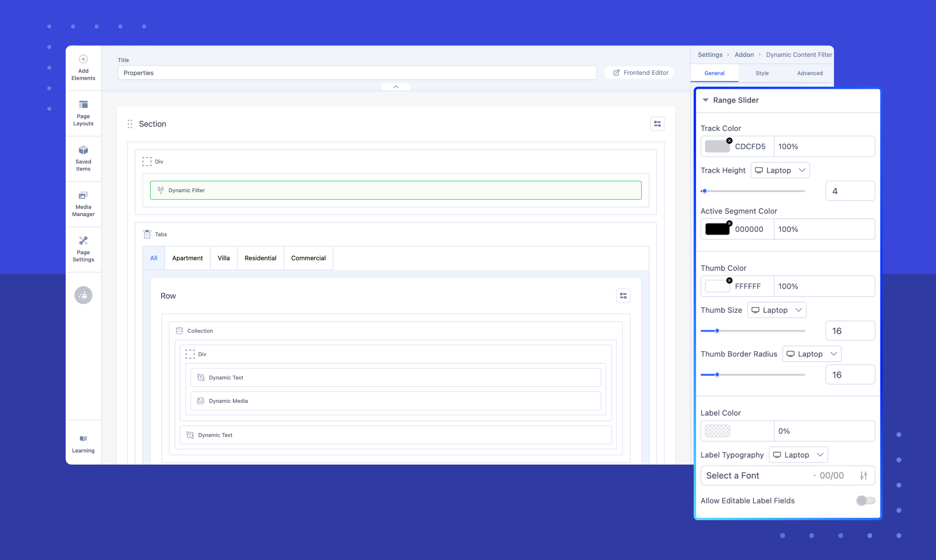Click the Thumb Color white swatch
This screenshot has height=560, width=936.
(x=717, y=286)
